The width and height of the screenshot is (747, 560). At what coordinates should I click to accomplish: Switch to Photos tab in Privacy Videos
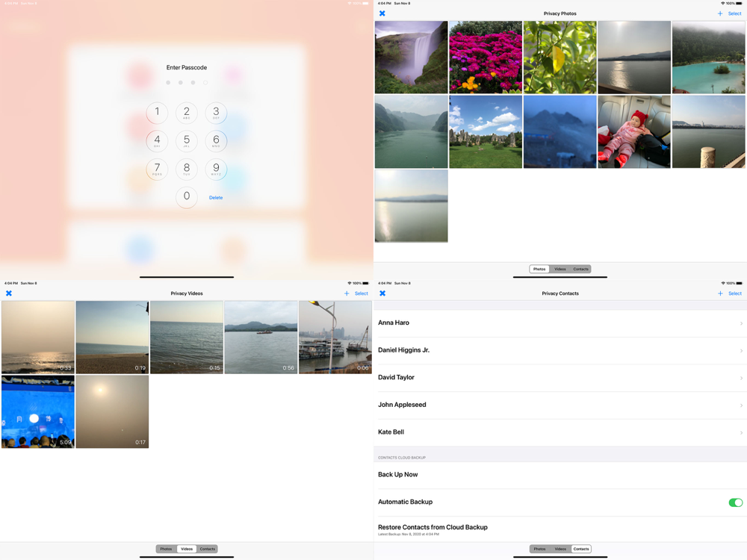pos(166,549)
